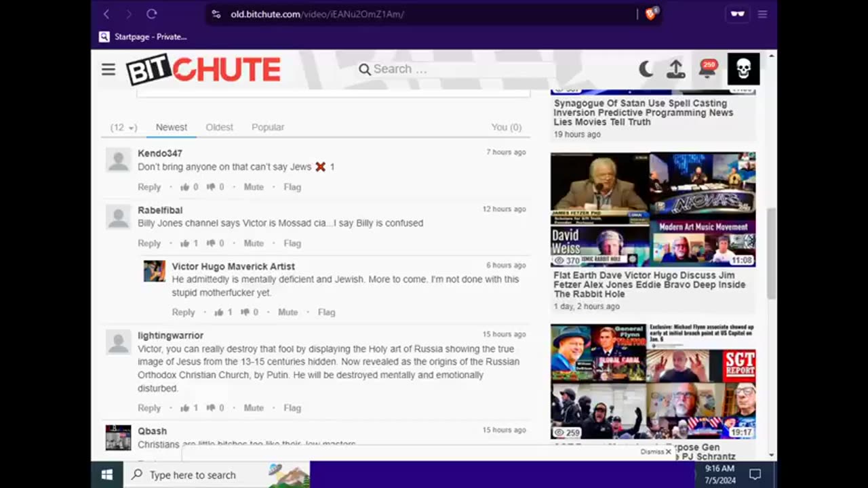Thumbs down Victor Hugo Maverick Artist's reply
The image size is (868, 488).
(245, 312)
